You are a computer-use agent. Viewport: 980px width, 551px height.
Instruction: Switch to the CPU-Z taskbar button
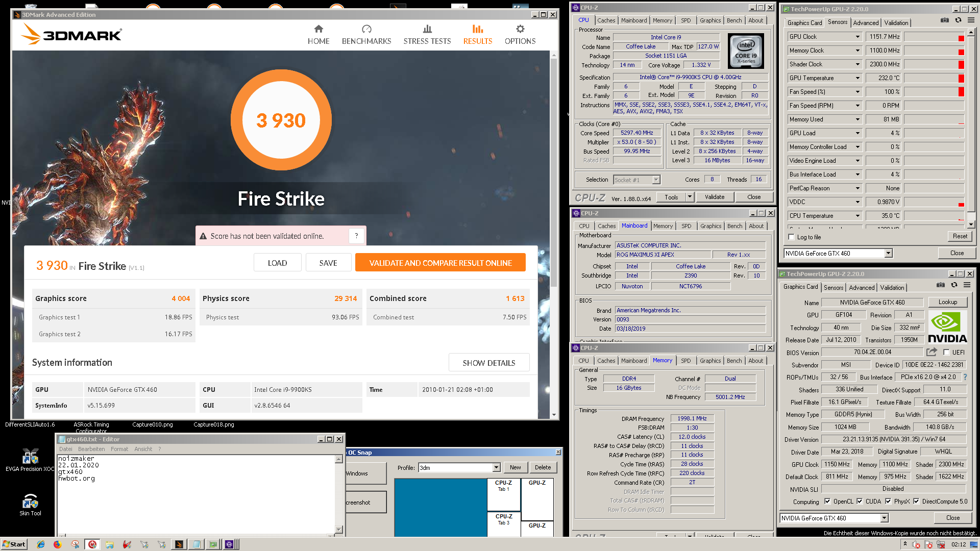(230, 544)
